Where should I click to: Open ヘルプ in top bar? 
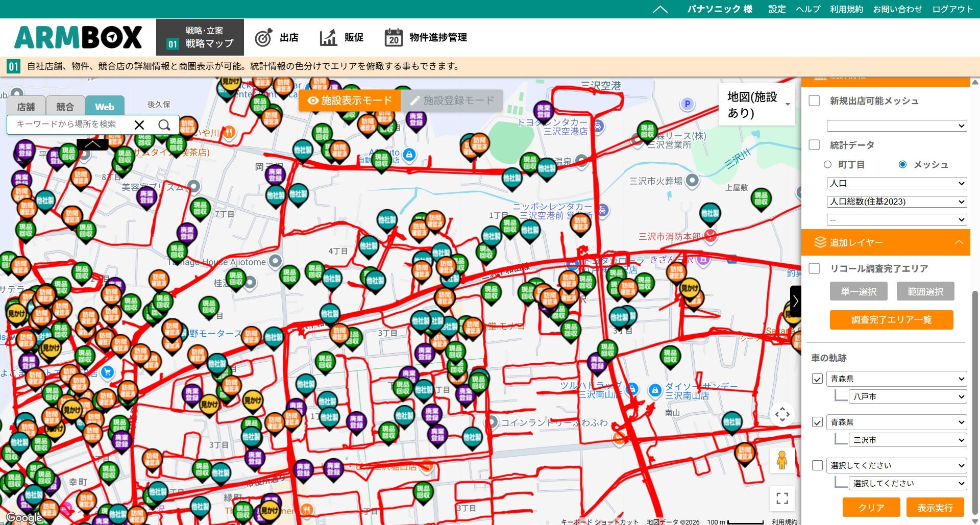click(x=808, y=9)
